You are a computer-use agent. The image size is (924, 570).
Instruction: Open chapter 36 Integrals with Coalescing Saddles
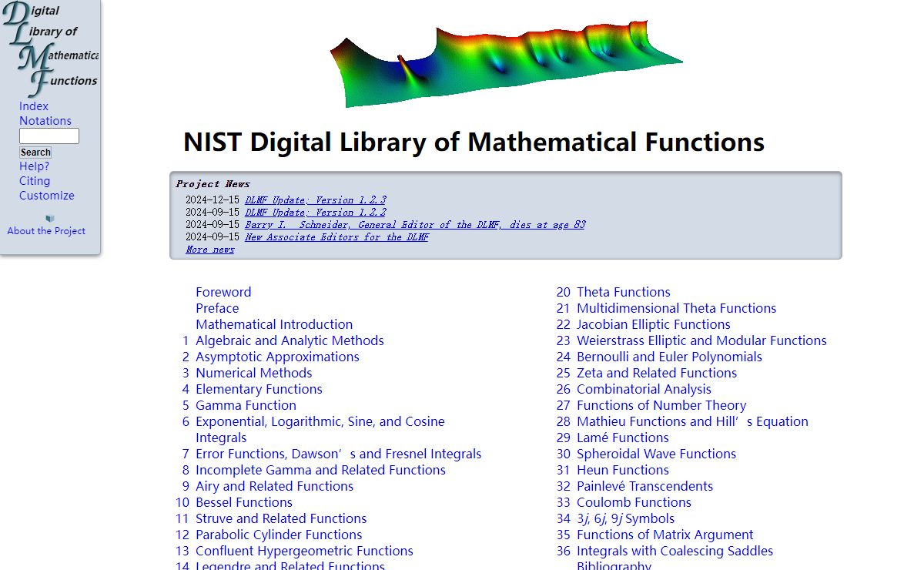(x=675, y=551)
